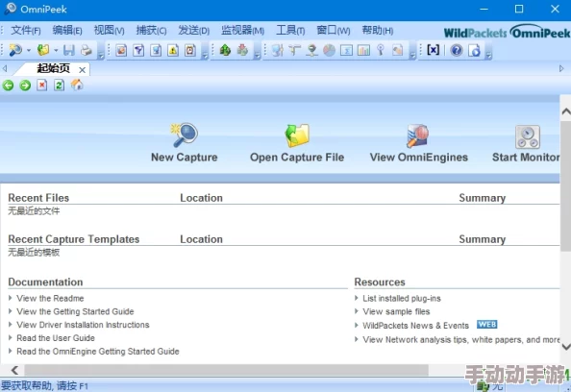Click the refresh document icon next to help
The height and width of the screenshot is (392, 571).
pyautogui.click(x=474, y=50)
